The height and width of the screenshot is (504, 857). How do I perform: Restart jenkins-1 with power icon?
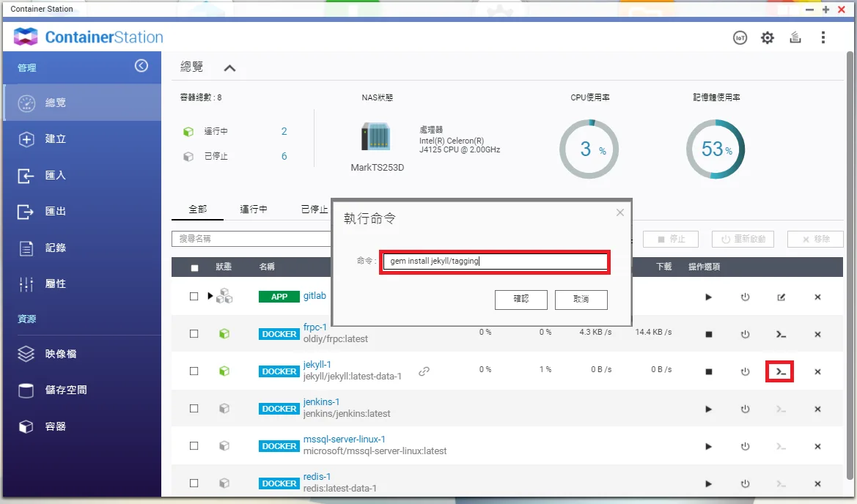pyautogui.click(x=745, y=409)
